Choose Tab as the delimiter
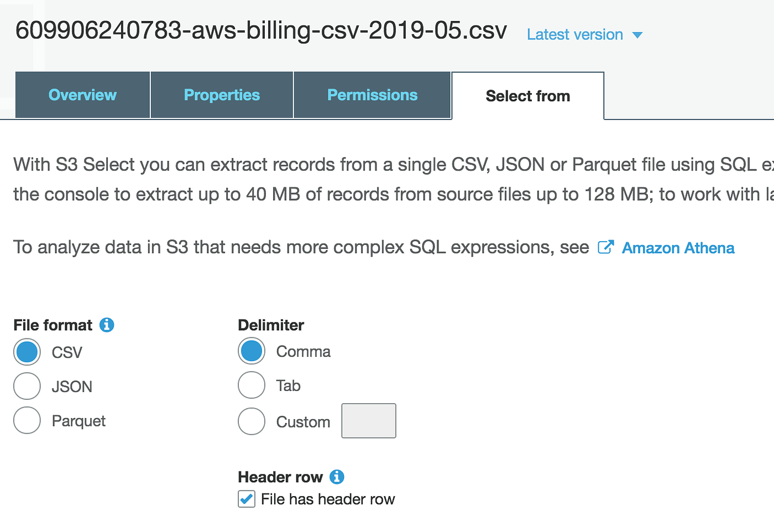Image resolution: width=774 pixels, height=532 pixels. (252, 385)
